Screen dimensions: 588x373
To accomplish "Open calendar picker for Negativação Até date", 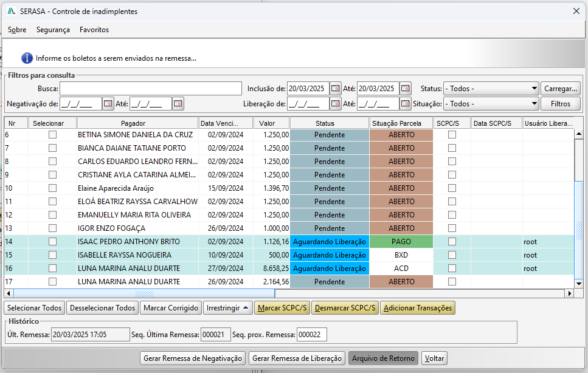I will click(x=178, y=104).
